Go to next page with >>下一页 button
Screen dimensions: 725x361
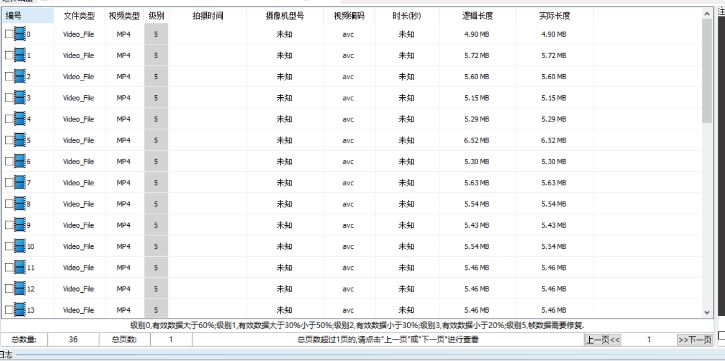click(695, 340)
